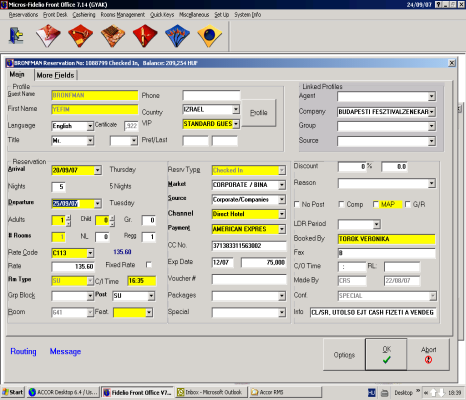Screen dimensions: 466x400
Task: Toggle the Fixed Rate checkbox
Action: click(149, 265)
